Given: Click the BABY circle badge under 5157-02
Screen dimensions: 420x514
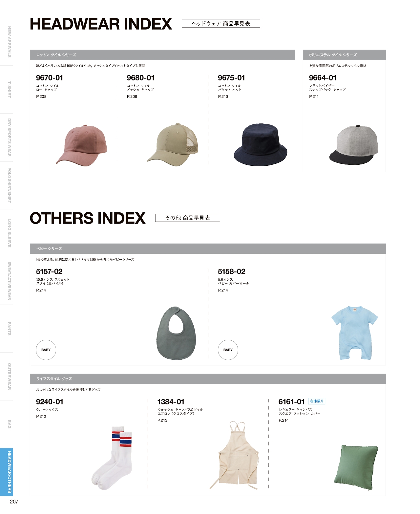Looking at the screenshot, I should click(x=46, y=350).
